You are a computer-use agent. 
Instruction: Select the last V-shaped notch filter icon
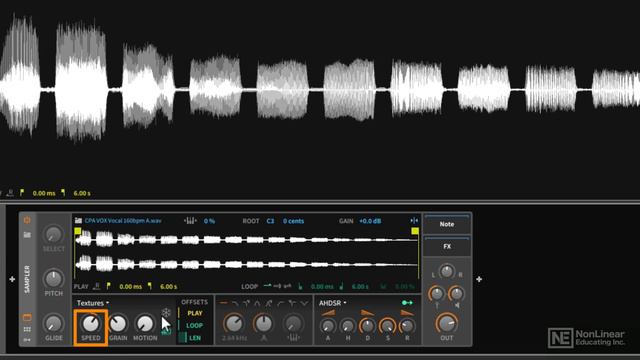(304, 303)
